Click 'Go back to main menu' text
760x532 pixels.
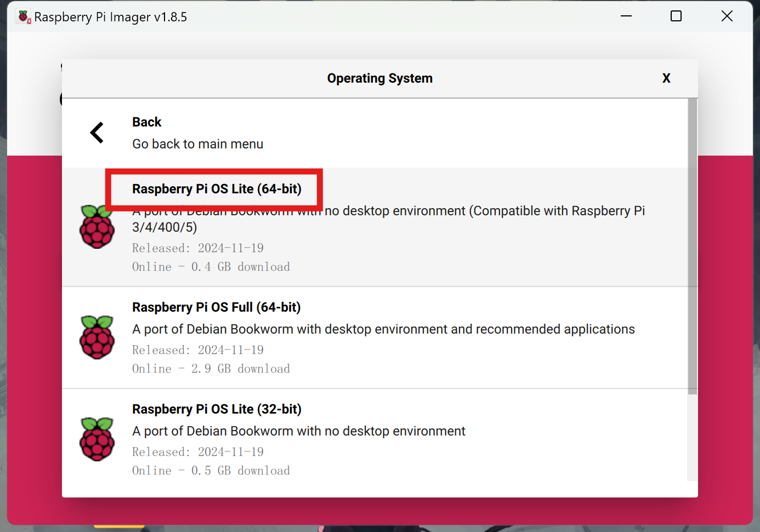(x=197, y=144)
